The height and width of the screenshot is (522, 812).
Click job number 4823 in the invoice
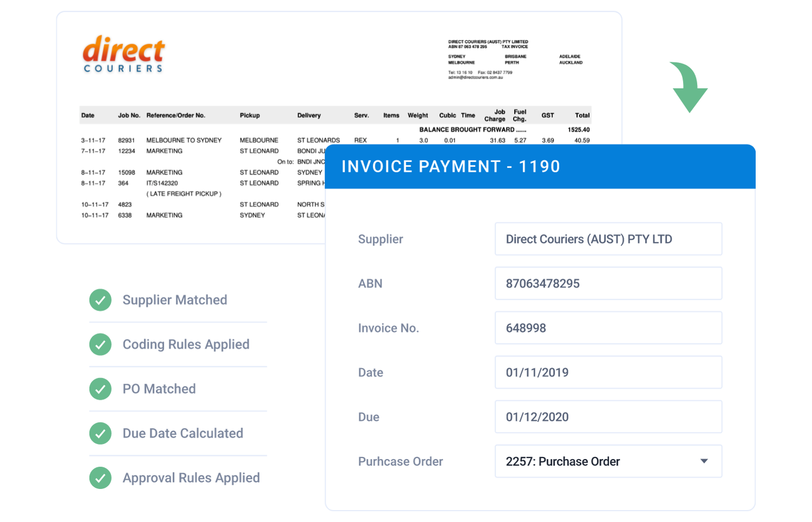(125, 205)
